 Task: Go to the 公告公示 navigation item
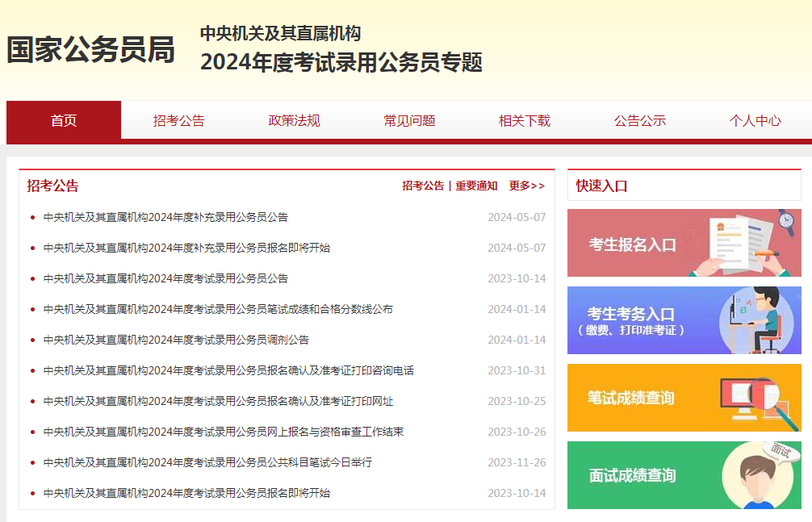pyautogui.click(x=639, y=120)
